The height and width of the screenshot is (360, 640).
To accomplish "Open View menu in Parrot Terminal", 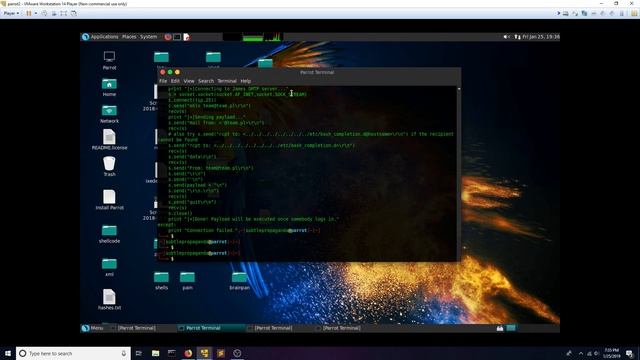I will (x=189, y=81).
